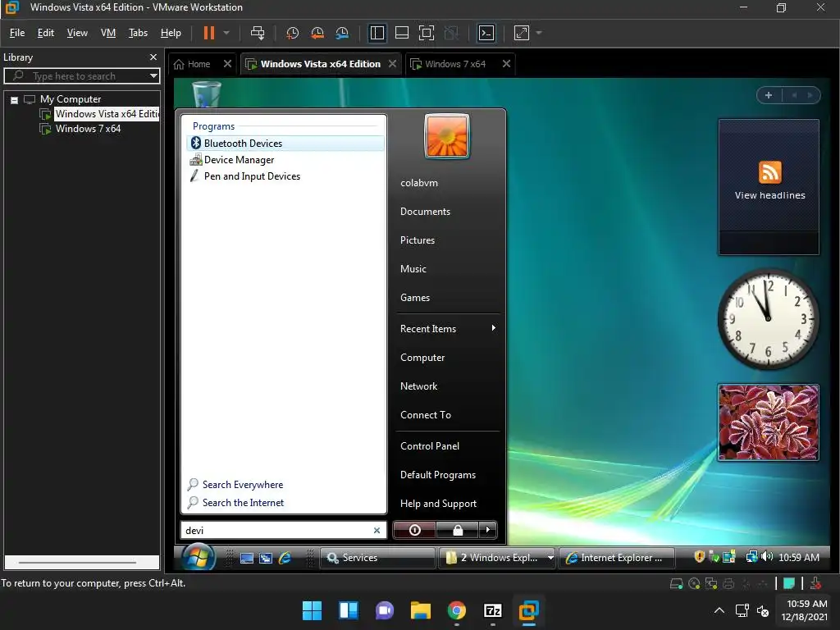Take a snapshot of this virtual machine
The image size is (840, 630).
pos(293,33)
